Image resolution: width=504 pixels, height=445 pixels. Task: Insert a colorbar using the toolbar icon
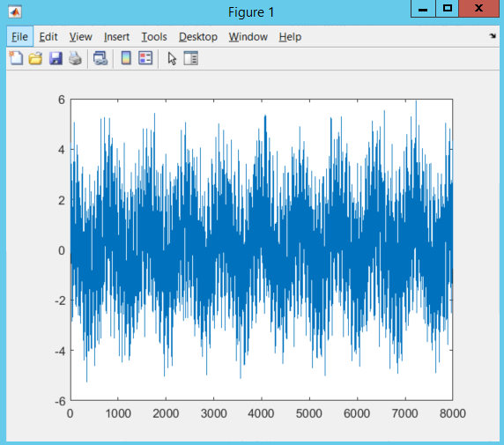point(126,58)
